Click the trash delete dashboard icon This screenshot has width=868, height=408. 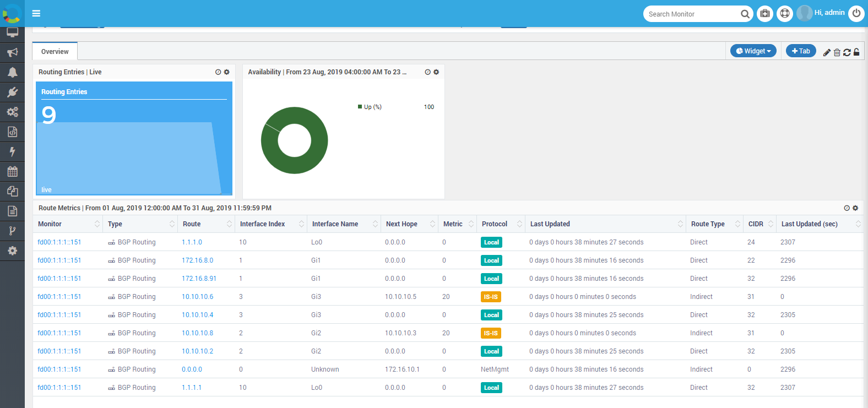click(837, 52)
